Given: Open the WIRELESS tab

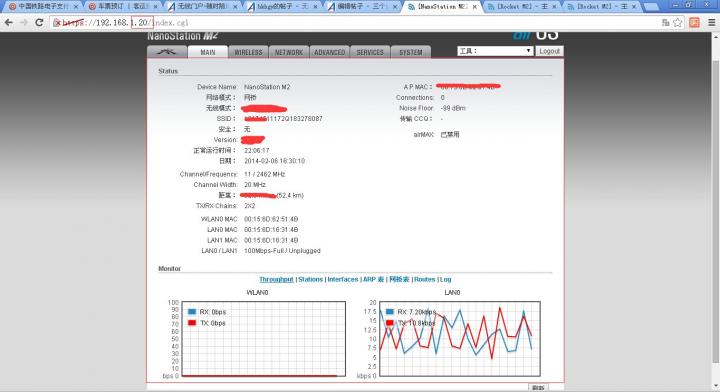Looking at the screenshot, I should click(248, 52).
